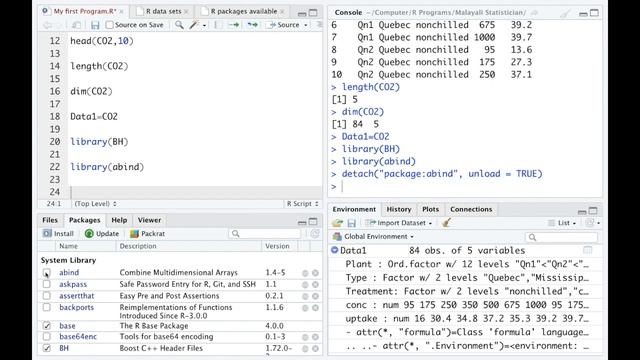Refresh the packages list
This screenshot has height=360, width=640.
point(314,234)
